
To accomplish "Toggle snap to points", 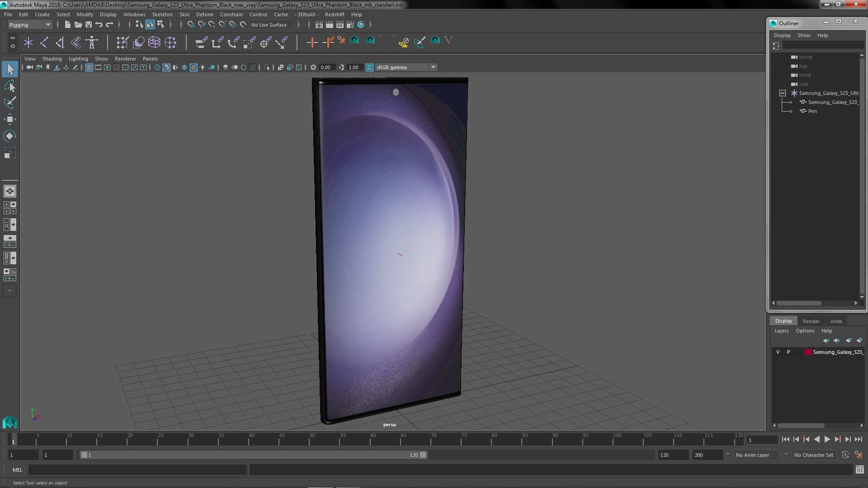I will (x=212, y=24).
